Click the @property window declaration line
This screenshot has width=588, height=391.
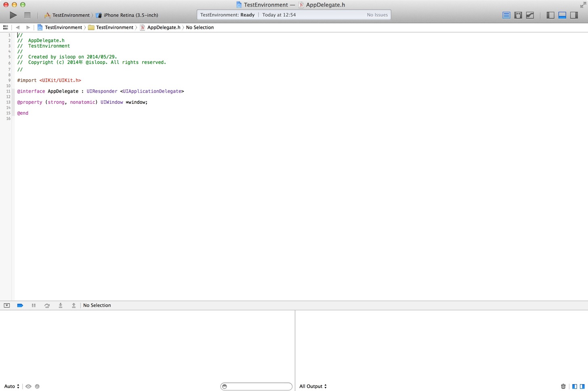point(82,102)
